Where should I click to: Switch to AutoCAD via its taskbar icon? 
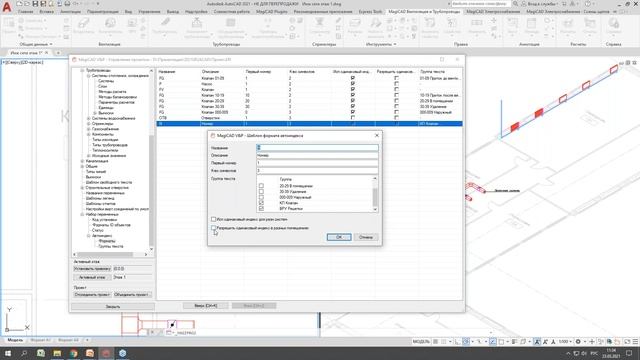(x=106, y=353)
